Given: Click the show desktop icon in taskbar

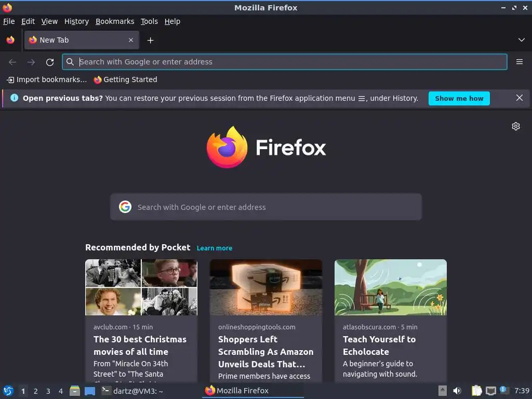Looking at the screenshot, I should (x=89, y=391).
